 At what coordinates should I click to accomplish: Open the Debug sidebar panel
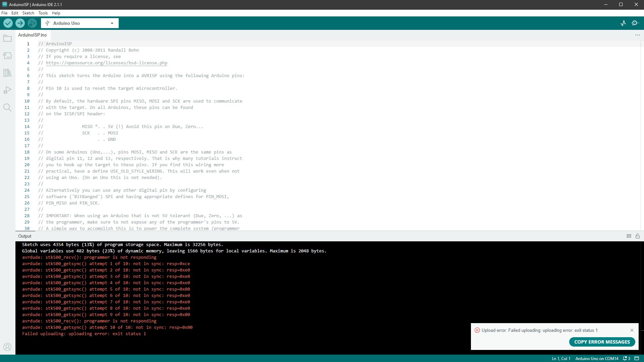7,90
